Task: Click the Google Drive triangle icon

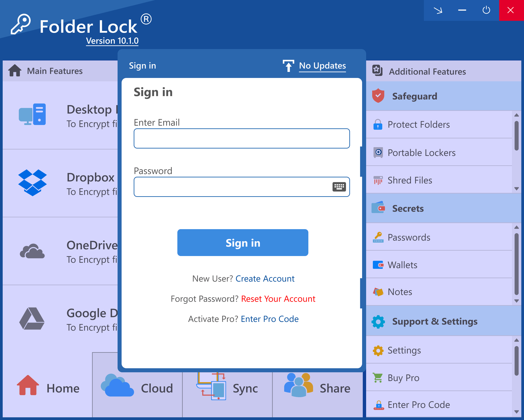Action: tap(32, 318)
